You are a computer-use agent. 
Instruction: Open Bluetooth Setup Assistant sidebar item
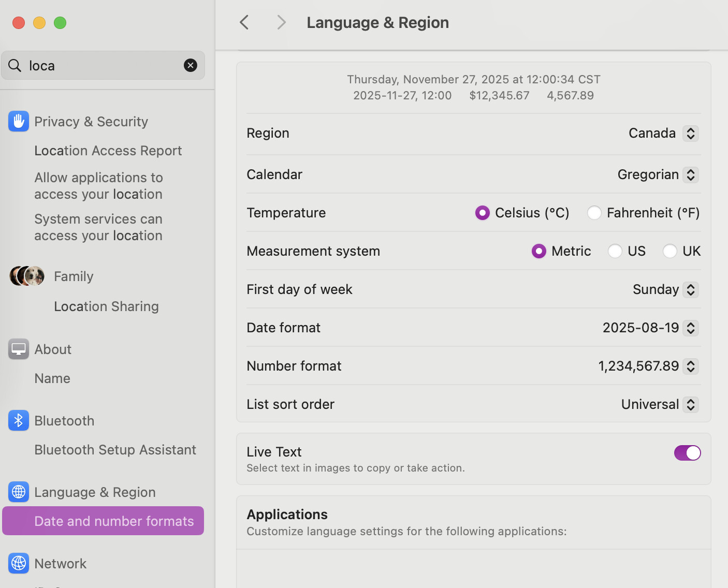point(115,450)
